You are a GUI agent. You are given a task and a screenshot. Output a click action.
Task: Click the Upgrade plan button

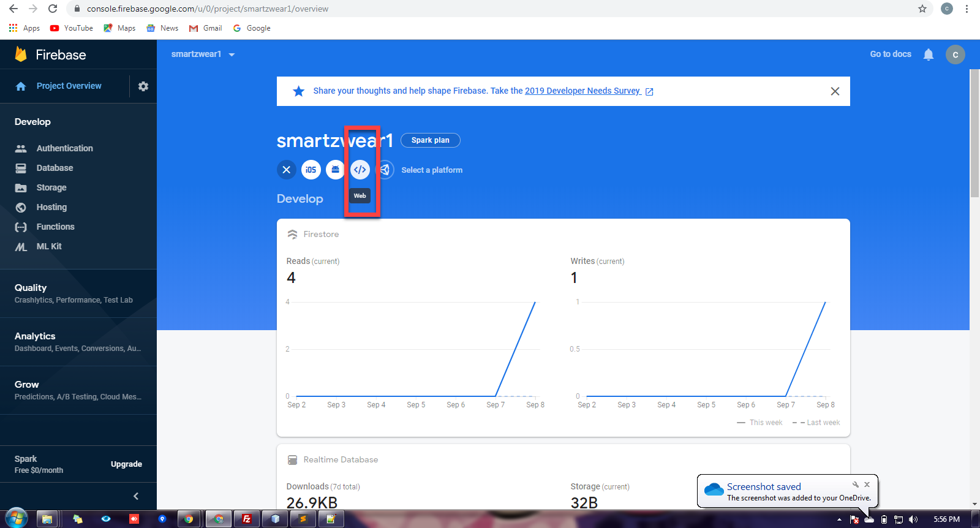tap(126, 464)
